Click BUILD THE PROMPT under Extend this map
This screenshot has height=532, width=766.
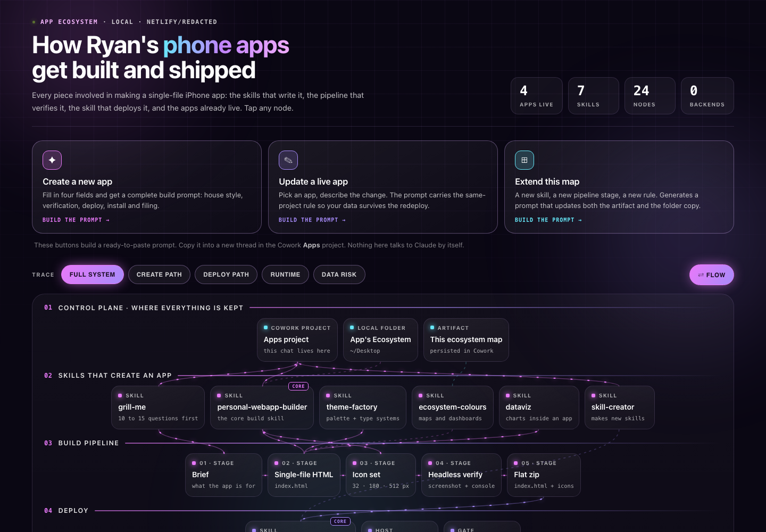click(548, 220)
